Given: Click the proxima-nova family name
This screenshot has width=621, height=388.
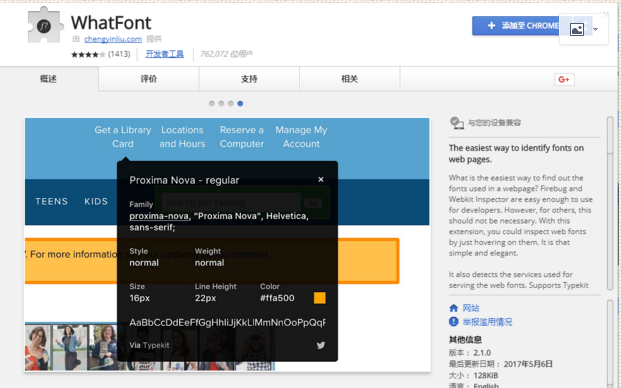Looking at the screenshot, I should point(159,216).
